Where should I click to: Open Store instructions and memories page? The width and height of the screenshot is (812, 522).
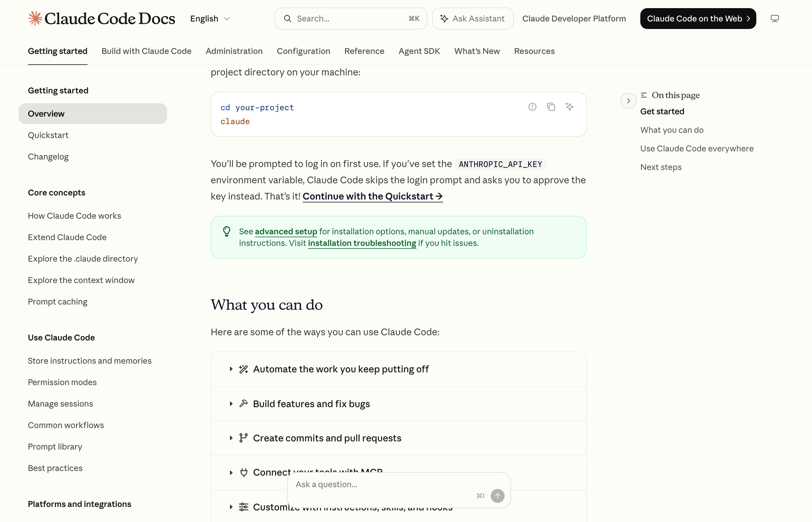click(90, 361)
